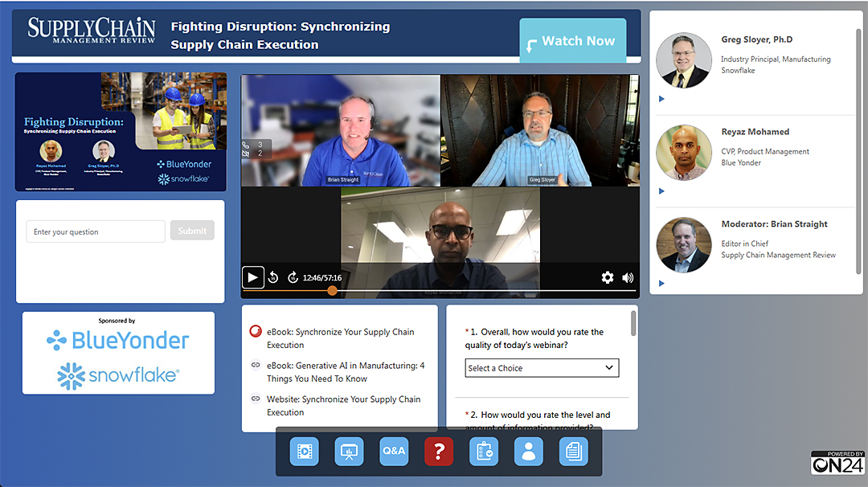The width and height of the screenshot is (868, 487).
Task: Open eBook: Generative AI in Manufacturing link
Action: coord(346,372)
